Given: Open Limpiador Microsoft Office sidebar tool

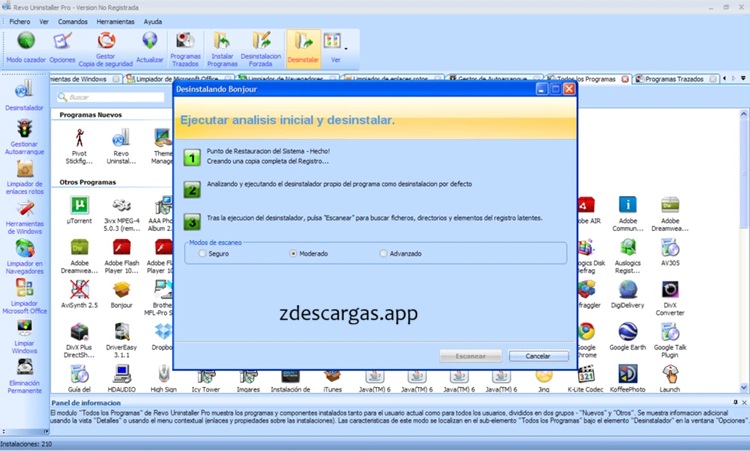Looking at the screenshot, I should [25, 297].
